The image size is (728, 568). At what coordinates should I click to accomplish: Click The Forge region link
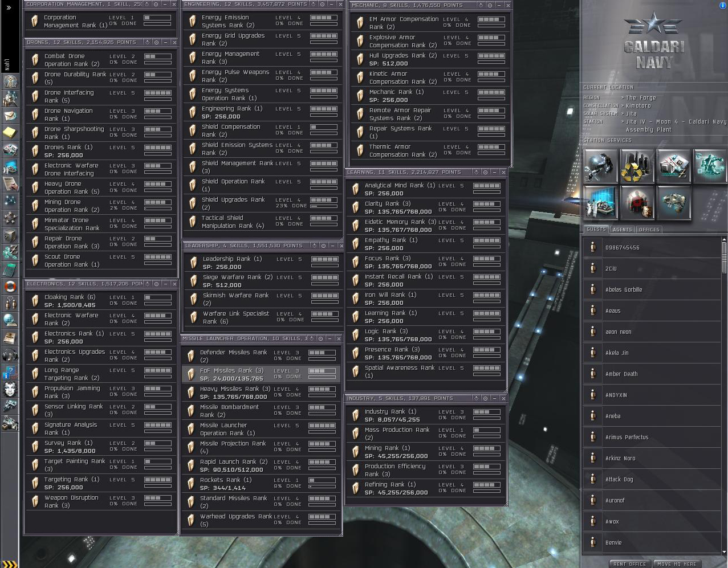coord(641,98)
